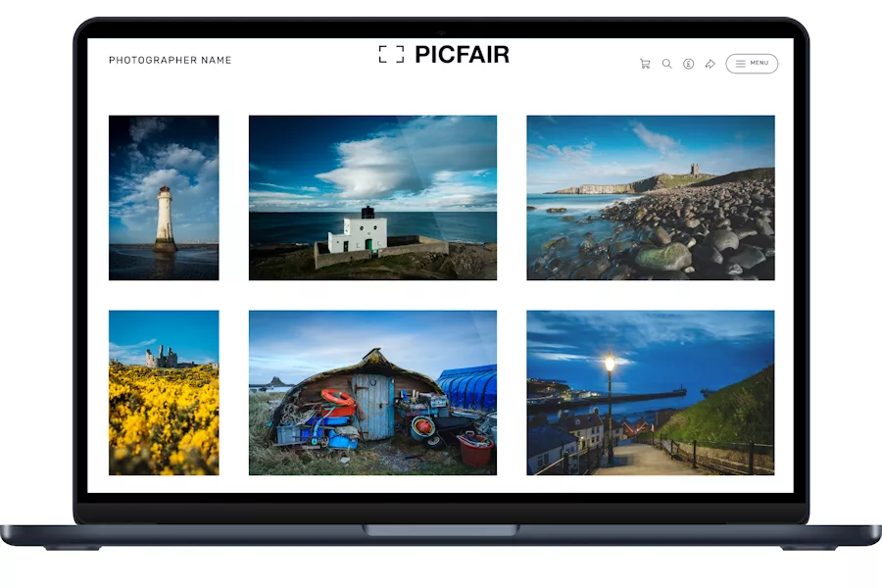The height and width of the screenshot is (588, 882).
Task: Click the blue shed door in boat photo
Action: click(x=375, y=407)
